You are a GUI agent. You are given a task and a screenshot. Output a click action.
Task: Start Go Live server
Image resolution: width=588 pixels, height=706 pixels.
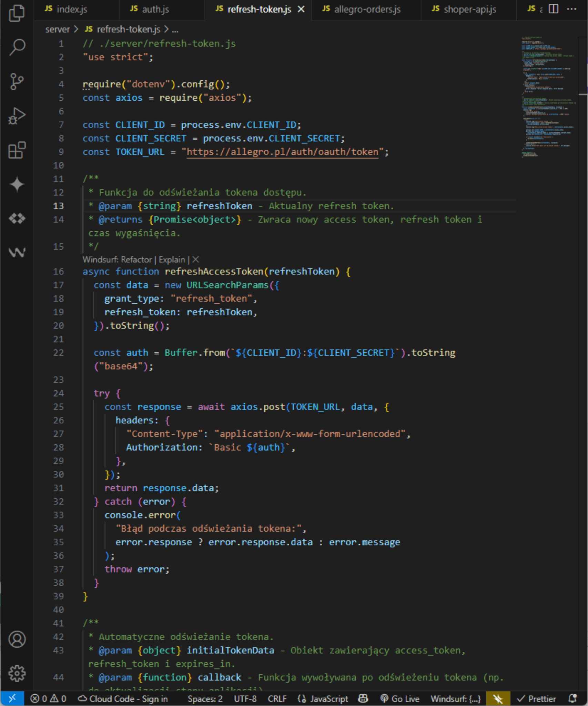400,699
